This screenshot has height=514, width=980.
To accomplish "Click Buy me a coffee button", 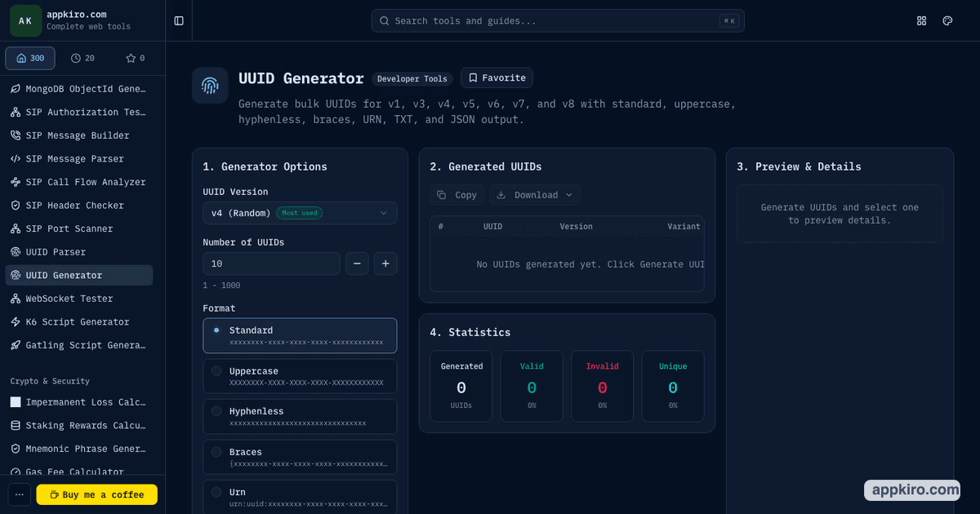I will click(x=97, y=494).
